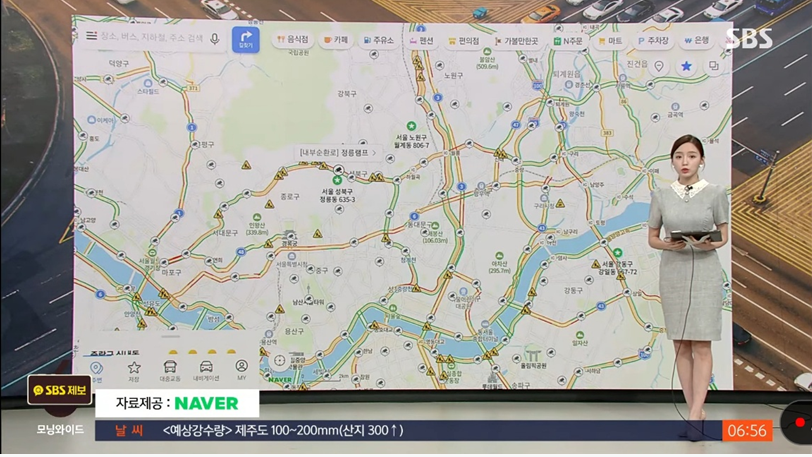Select the N주문 category chip
The height and width of the screenshot is (457, 812).
click(568, 41)
